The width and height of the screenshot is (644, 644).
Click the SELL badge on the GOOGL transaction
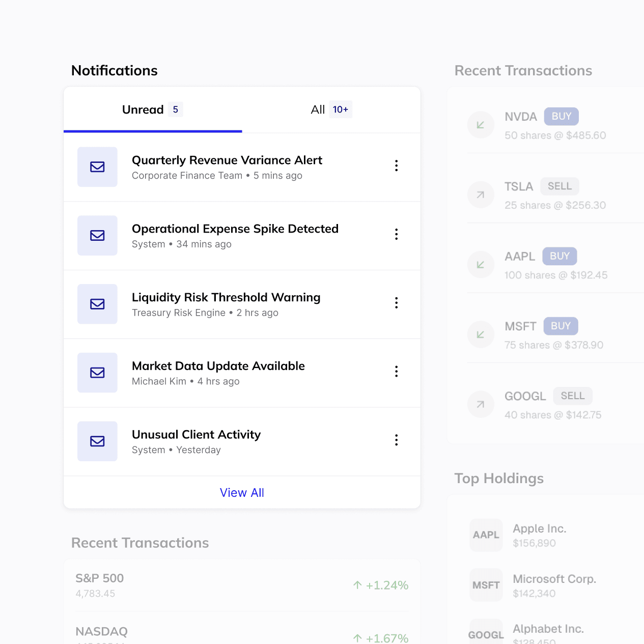click(572, 396)
